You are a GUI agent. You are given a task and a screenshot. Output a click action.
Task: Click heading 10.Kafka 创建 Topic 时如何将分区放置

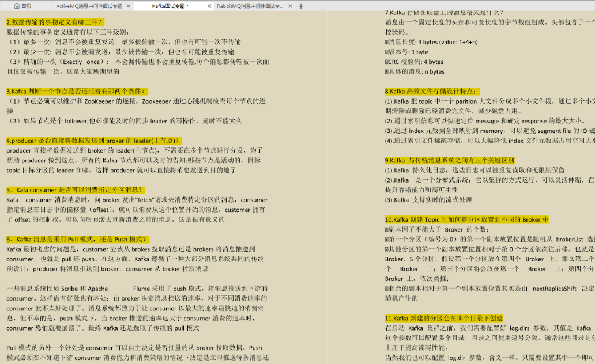[x=467, y=219]
